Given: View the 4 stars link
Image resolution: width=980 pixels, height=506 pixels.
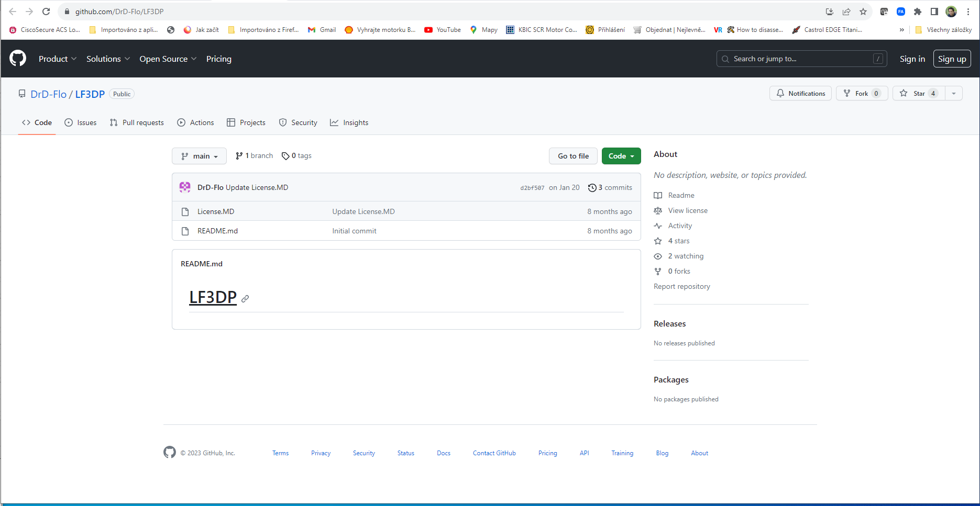Looking at the screenshot, I should [x=672, y=241].
